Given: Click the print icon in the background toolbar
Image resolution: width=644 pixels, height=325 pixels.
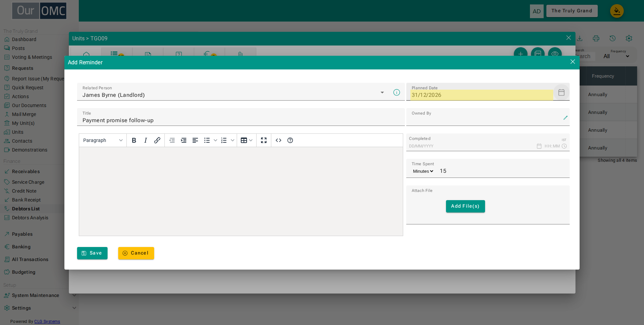Looking at the screenshot, I should pyautogui.click(x=596, y=38).
